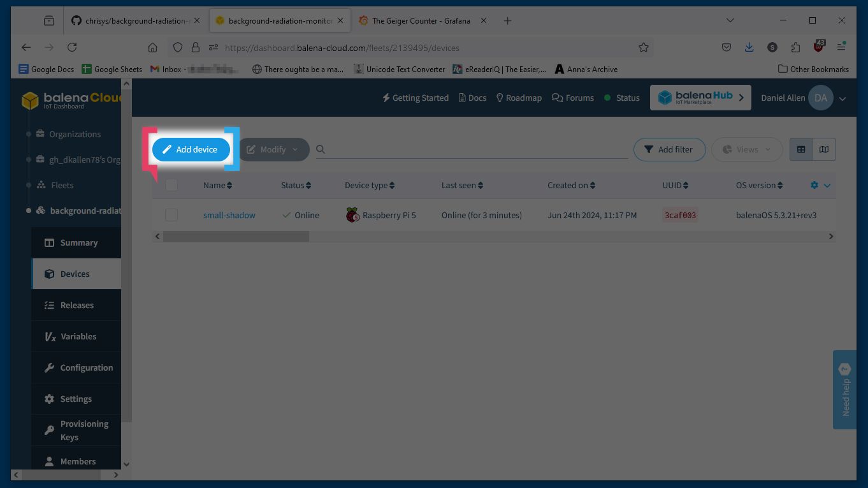
Task: Click the table horizontal scrollbar
Action: click(236, 236)
